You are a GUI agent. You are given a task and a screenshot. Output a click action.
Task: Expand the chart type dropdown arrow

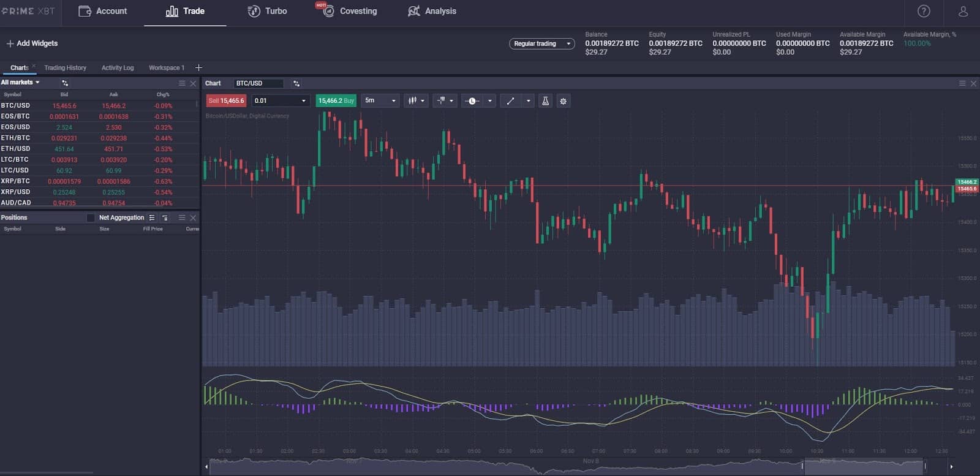[423, 101]
